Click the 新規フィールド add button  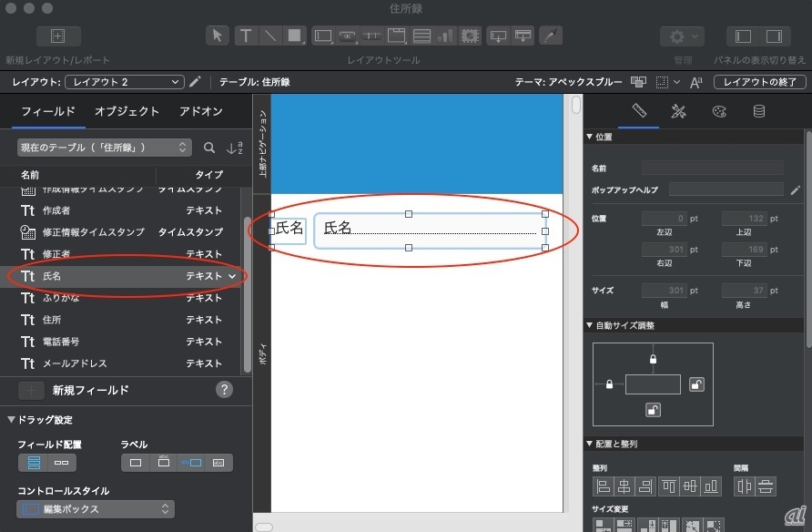pos(31,390)
